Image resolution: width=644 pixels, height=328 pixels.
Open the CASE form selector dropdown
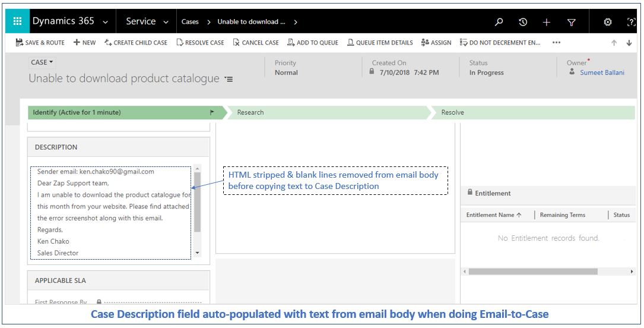pyautogui.click(x=42, y=62)
